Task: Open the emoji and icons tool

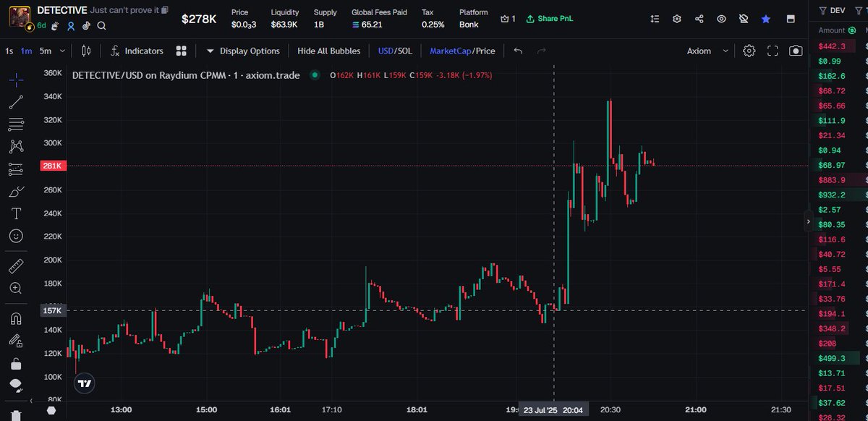Action: tap(16, 237)
